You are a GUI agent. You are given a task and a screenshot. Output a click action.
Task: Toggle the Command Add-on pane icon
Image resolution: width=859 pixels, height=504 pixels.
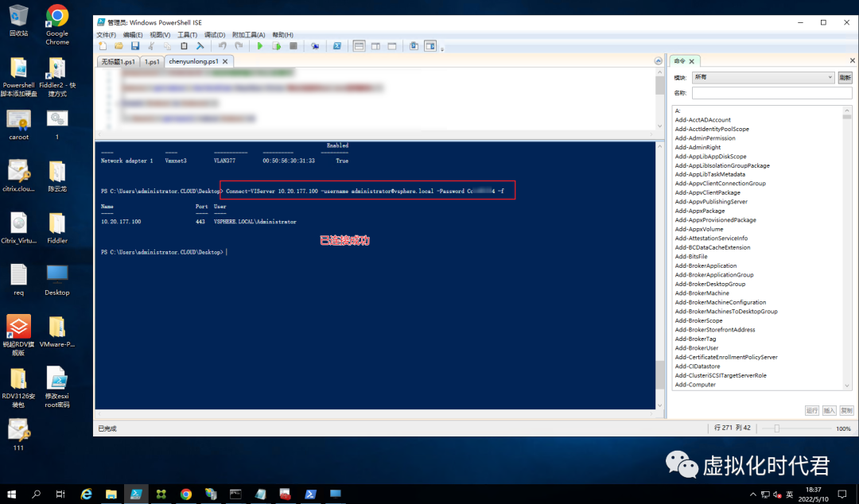click(430, 47)
